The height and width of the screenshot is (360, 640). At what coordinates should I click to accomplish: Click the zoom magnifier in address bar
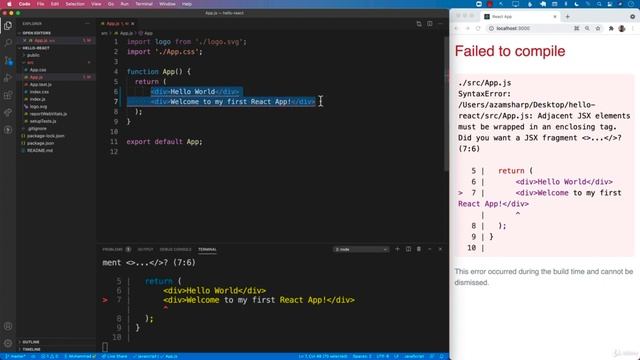click(587, 29)
